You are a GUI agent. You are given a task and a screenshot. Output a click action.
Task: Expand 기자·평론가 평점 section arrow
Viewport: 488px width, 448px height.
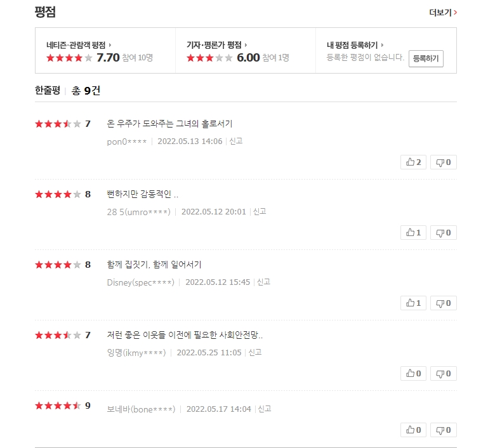coord(246,45)
